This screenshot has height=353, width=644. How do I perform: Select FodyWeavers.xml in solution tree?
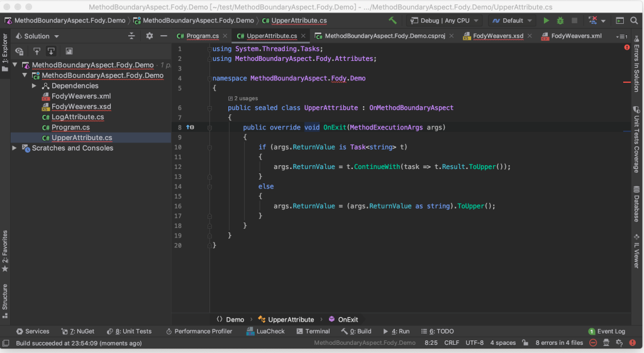(81, 96)
